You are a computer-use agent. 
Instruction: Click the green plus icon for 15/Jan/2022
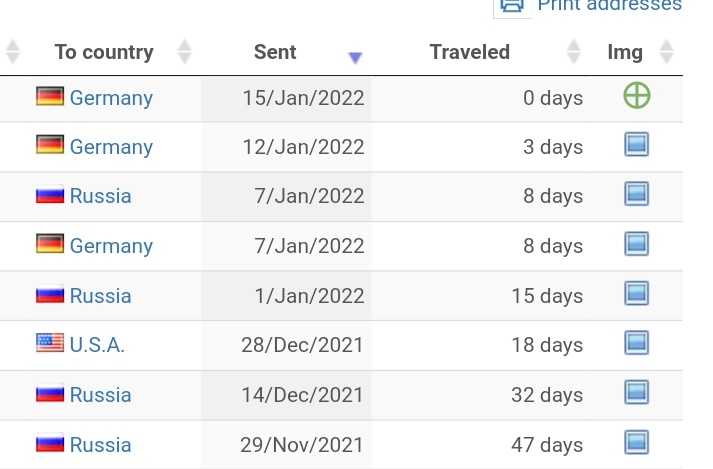pyautogui.click(x=636, y=96)
